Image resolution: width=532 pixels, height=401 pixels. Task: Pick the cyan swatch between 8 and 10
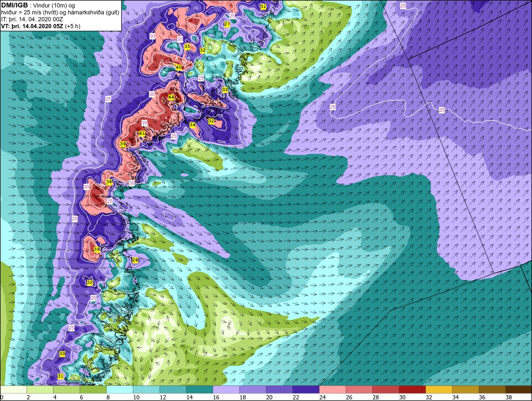(x=120, y=390)
